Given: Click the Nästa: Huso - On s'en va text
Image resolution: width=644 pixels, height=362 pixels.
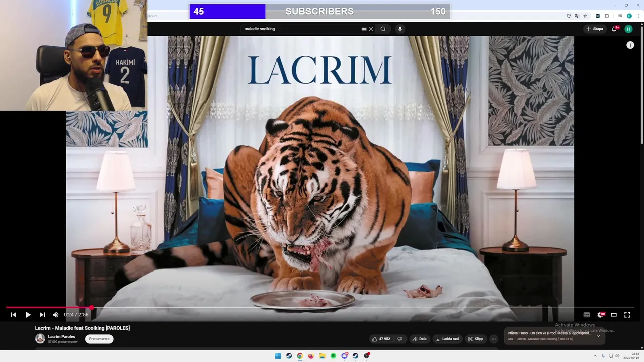Looking at the screenshot, I should tap(549, 333).
